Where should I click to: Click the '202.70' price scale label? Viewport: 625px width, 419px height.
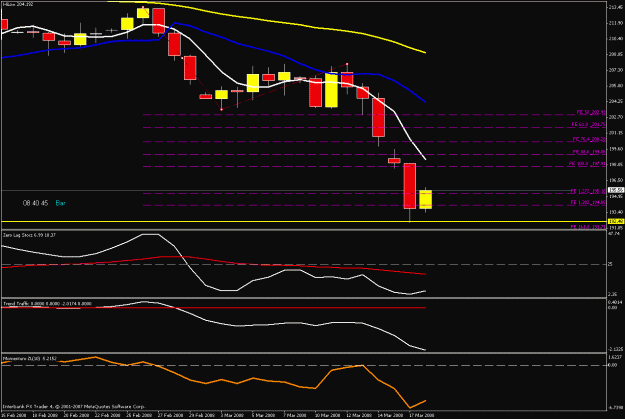[616, 117]
